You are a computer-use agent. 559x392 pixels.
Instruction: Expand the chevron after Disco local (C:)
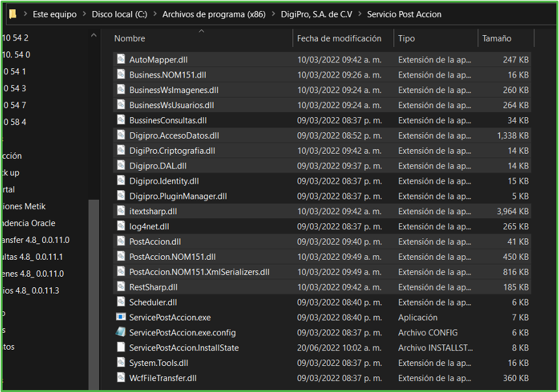[154, 14]
